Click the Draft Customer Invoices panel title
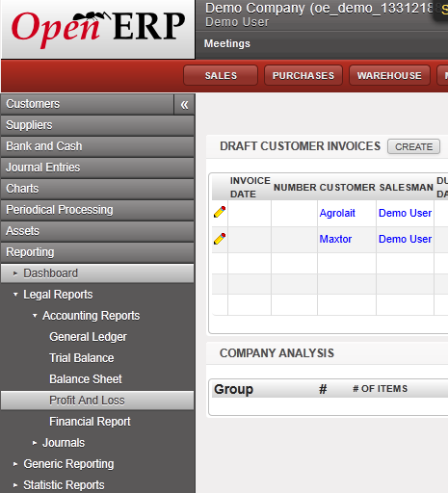The height and width of the screenshot is (493, 448). click(x=300, y=146)
